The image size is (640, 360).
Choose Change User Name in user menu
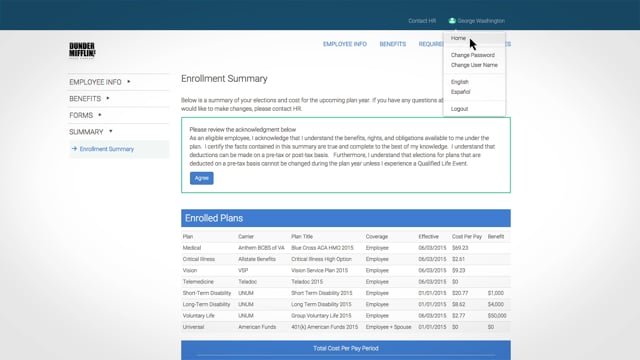(x=474, y=65)
